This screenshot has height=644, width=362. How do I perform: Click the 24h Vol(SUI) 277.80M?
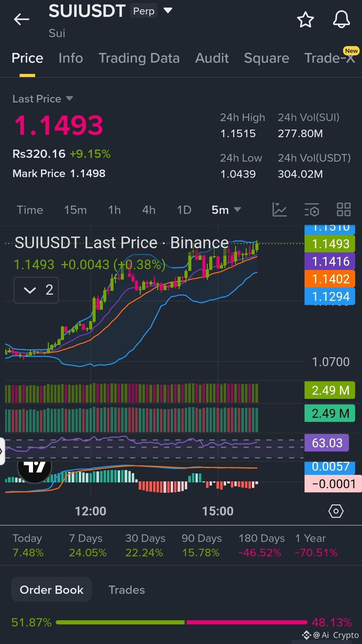pyautogui.click(x=300, y=133)
